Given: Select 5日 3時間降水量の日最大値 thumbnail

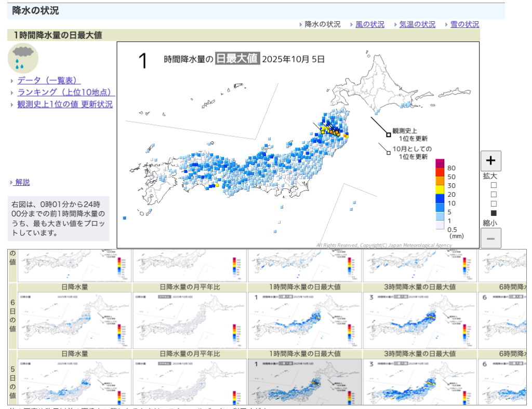Looking at the screenshot, I should (419, 381).
